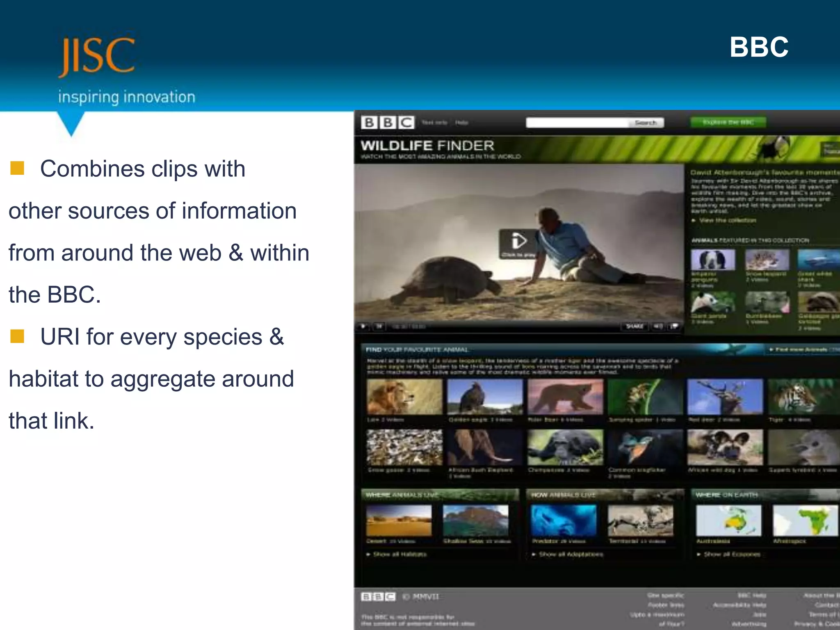The height and width of the screenshot is (630, 840).
Task: Select the Australasia map thumbnail
Action: (728, 520)
